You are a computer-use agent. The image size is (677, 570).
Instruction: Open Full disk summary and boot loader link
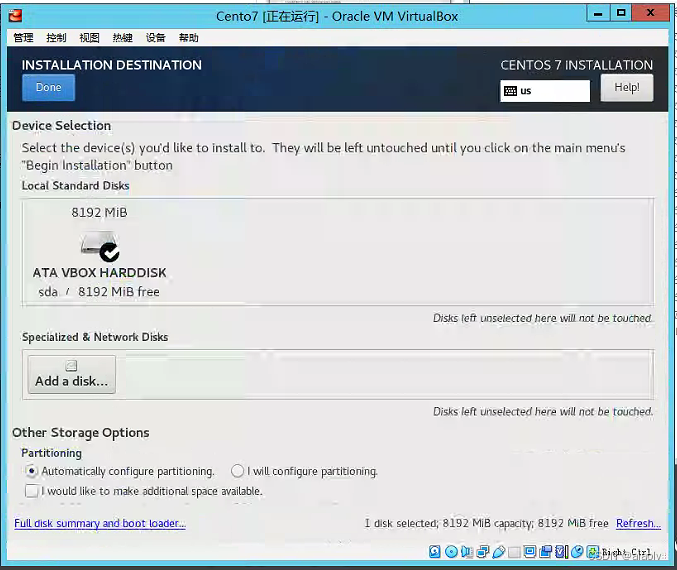[100, 523]
